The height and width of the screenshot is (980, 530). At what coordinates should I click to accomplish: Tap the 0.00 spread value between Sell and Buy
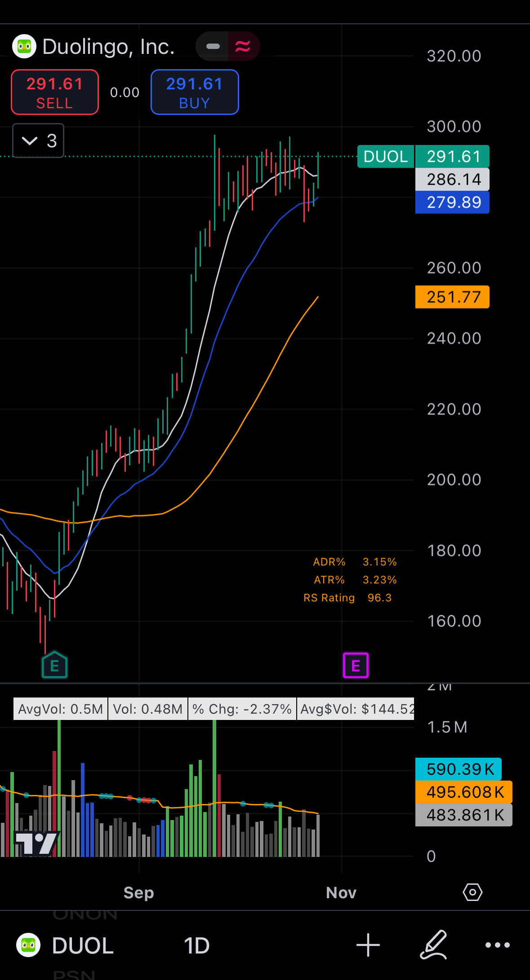[125, 93]
